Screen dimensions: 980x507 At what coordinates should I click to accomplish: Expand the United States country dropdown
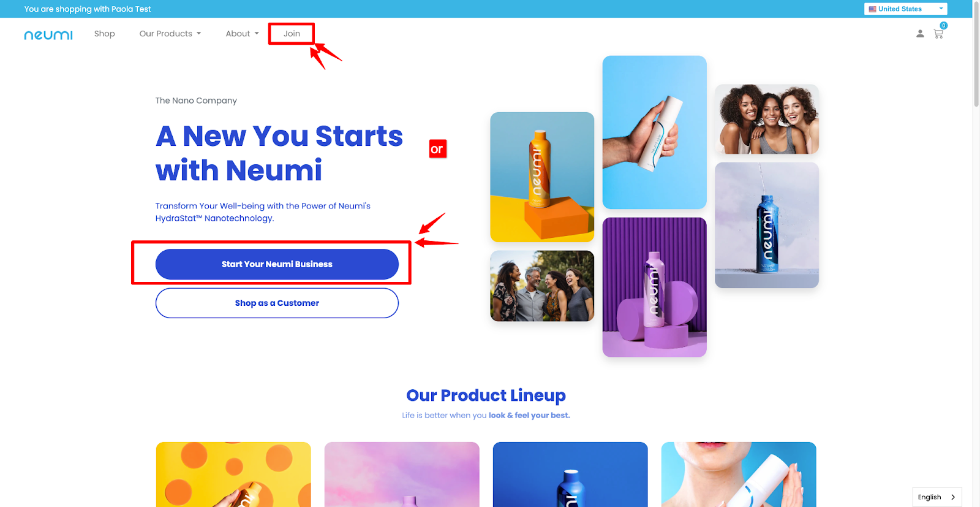[x=906, y=9]
